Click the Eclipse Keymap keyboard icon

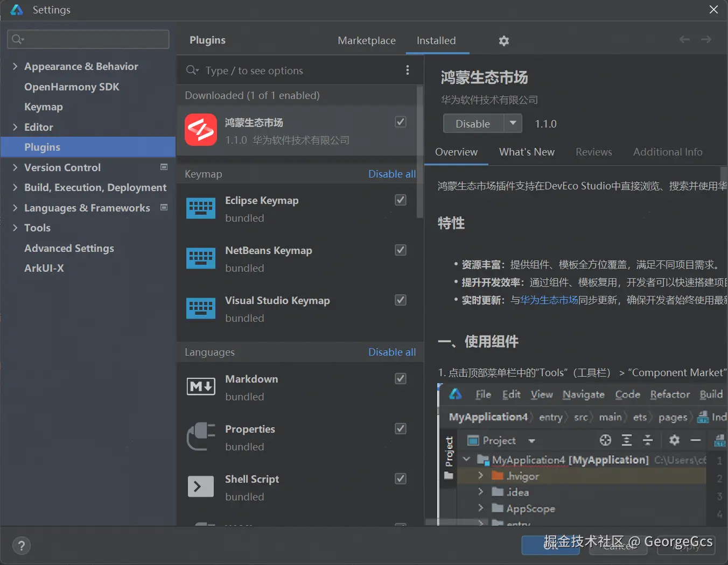[201, 208]
